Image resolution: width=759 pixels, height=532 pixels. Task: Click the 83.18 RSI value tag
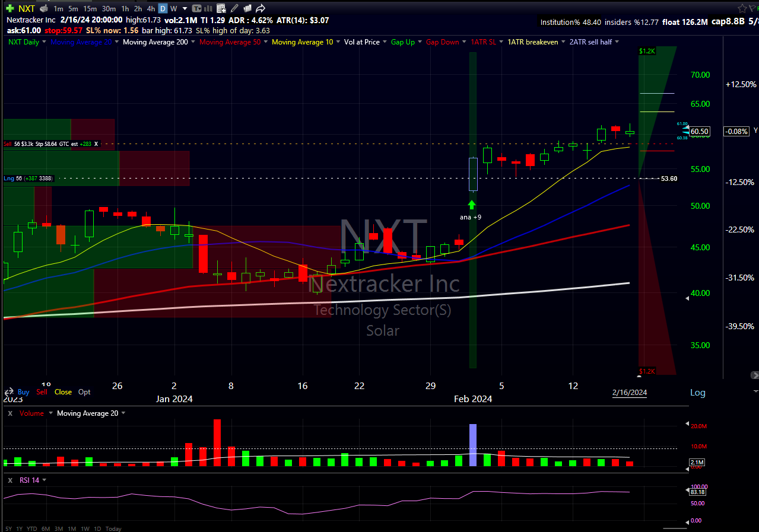[x=698, y=492]
